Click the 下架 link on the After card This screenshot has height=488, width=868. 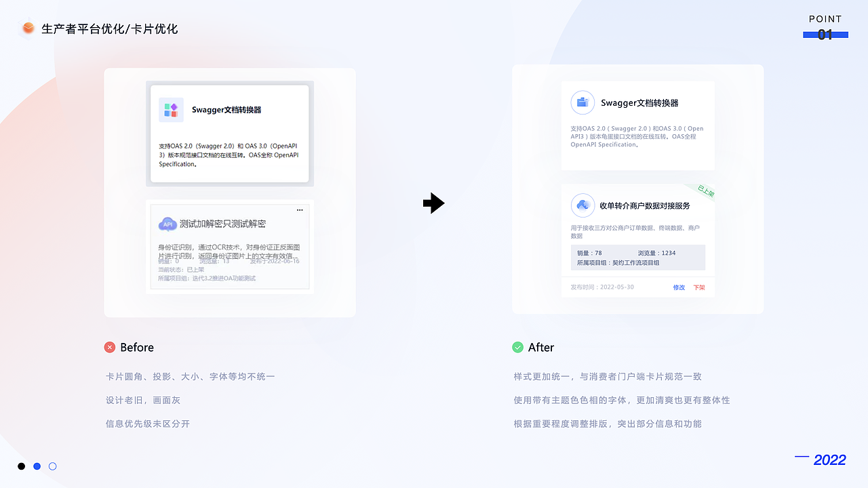coord(699,287)
